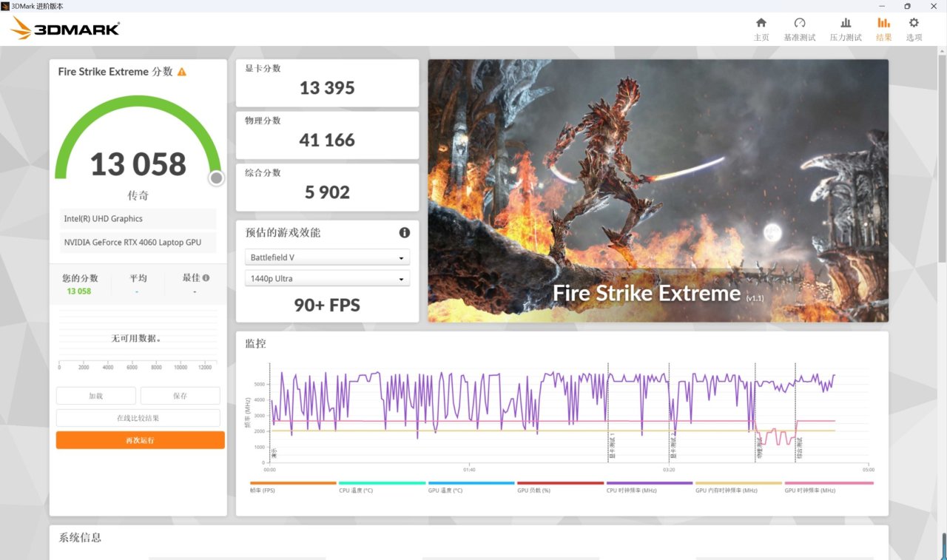
Task: Toggle the GPU 负载 (%) legend series
Action: point(560,487)
